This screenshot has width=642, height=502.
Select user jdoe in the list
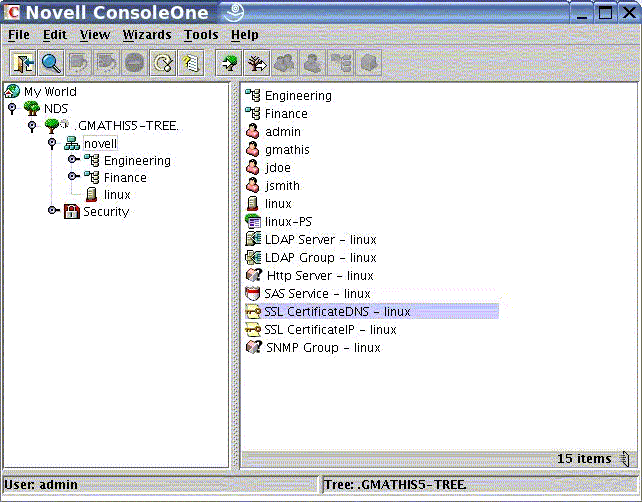coord(278,167)
